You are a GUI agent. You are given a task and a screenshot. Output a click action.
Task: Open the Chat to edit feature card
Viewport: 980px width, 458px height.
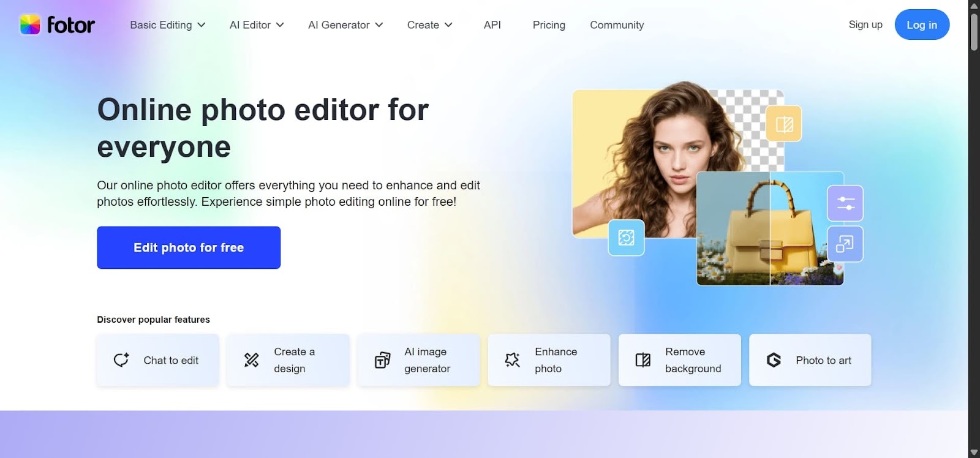157,360
